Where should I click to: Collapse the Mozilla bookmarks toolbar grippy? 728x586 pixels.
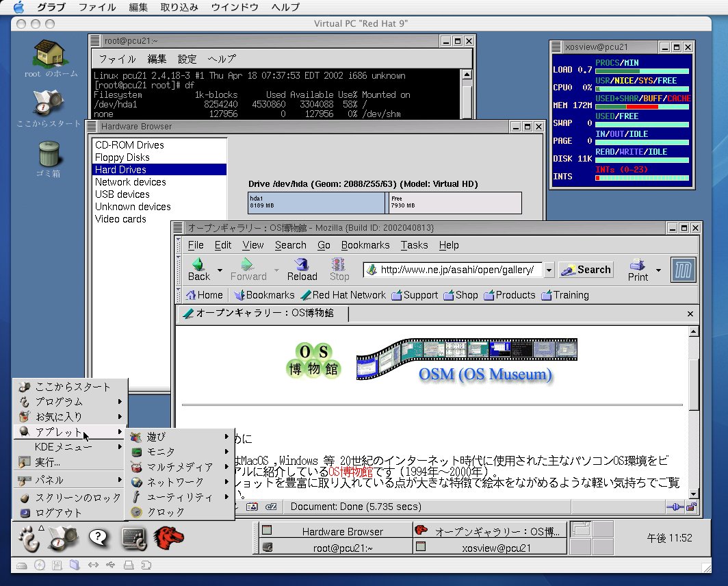(x=179, y=295)
